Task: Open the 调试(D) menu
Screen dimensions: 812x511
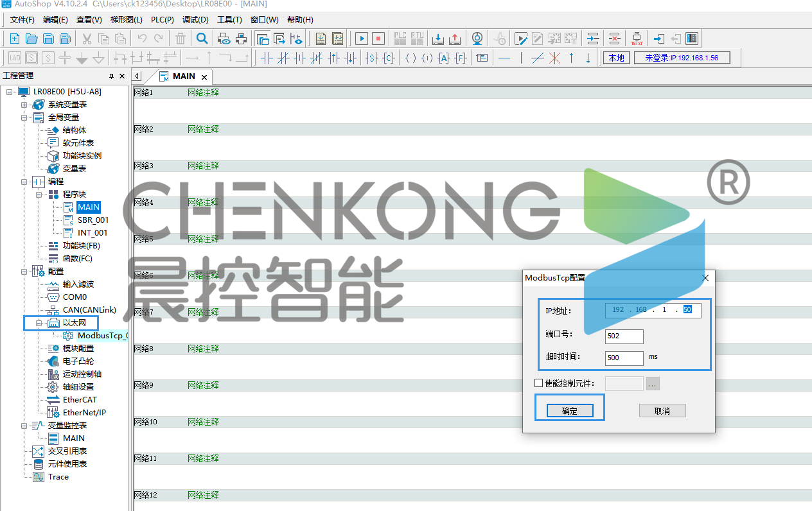Action: (x=195, y=20)
